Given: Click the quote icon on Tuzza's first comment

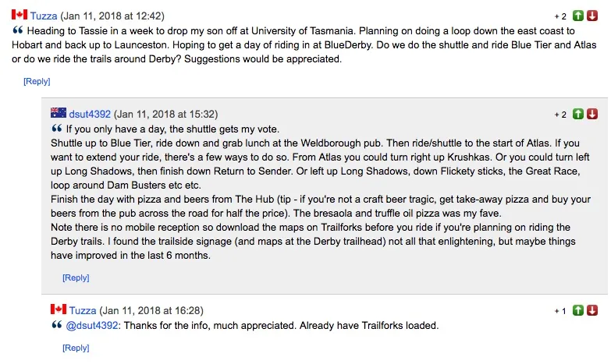Looking at the screenshot, I should tap(17, 30).
